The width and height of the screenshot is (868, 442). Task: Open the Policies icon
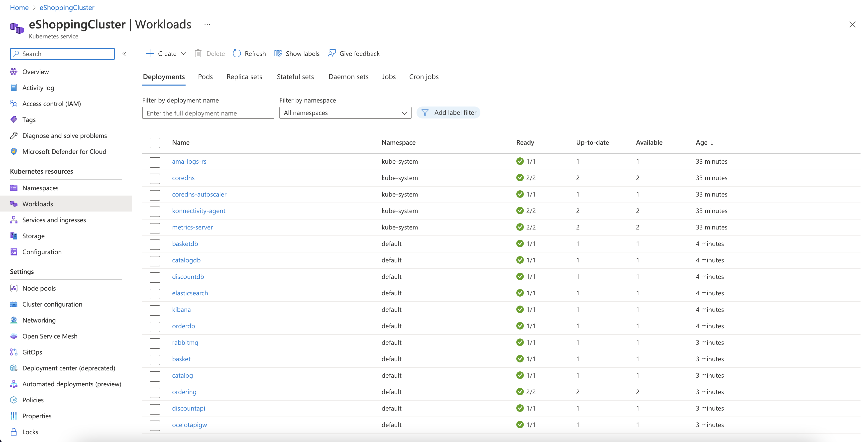(x=13, y=400)
